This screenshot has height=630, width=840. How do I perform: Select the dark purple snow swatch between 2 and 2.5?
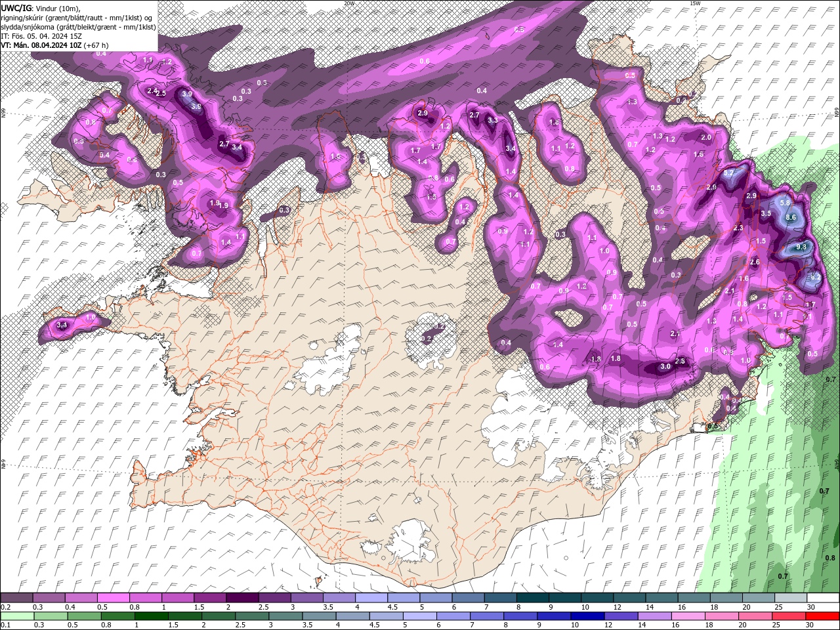click(x=242, y=598)
